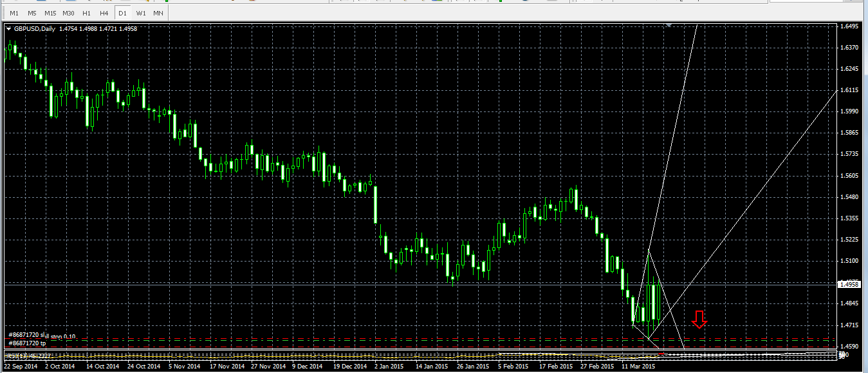Click the 5 Feb 2015 date label

[514, 366]
